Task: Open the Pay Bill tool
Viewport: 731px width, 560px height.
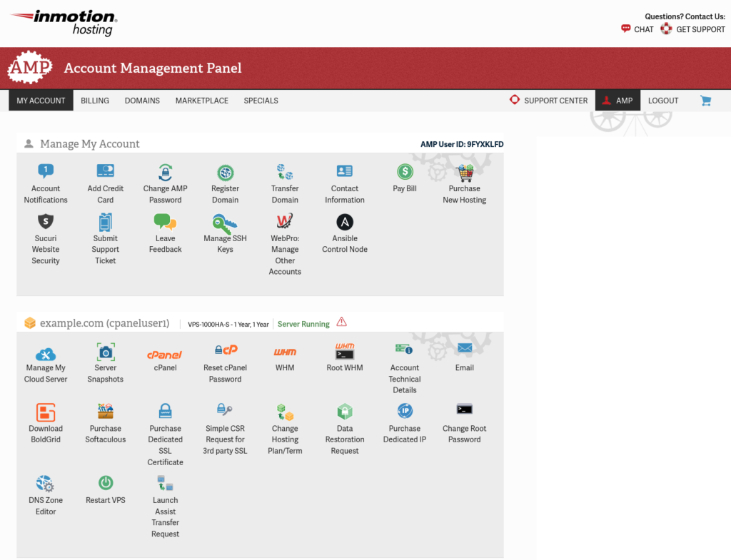Action: click(x=405, y=172)
